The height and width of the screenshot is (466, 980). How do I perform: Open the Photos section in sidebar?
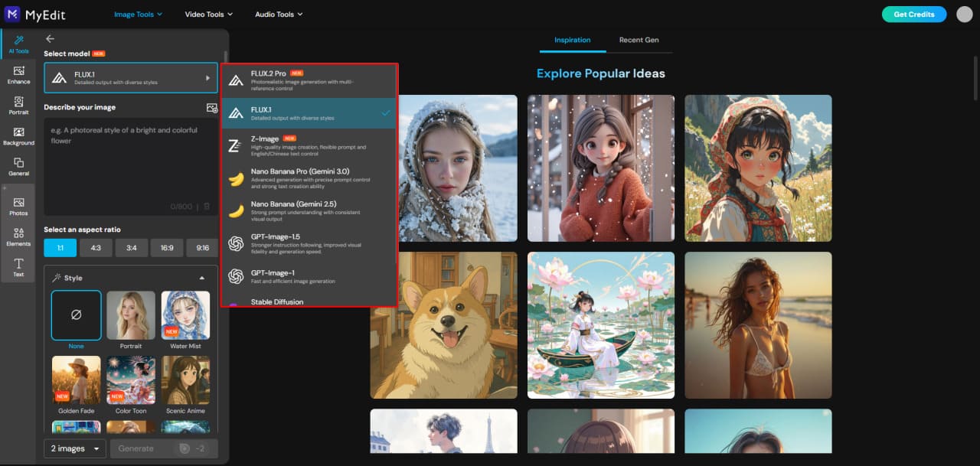tap(18, 207)
